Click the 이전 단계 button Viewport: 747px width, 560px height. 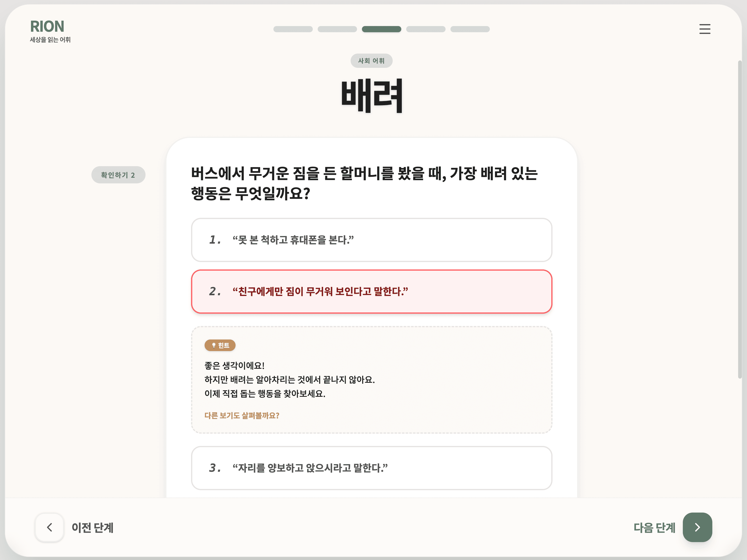tap(81, 528)
